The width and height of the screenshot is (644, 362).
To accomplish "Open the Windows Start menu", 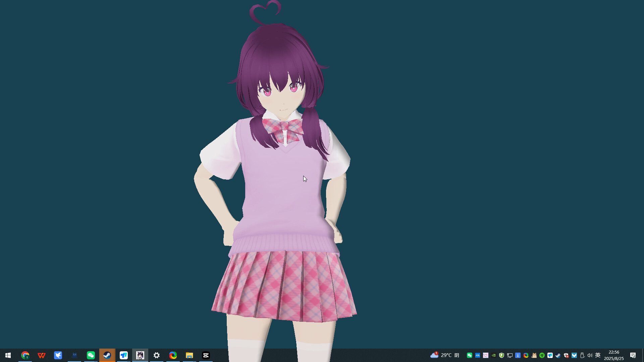I will 8,355.
